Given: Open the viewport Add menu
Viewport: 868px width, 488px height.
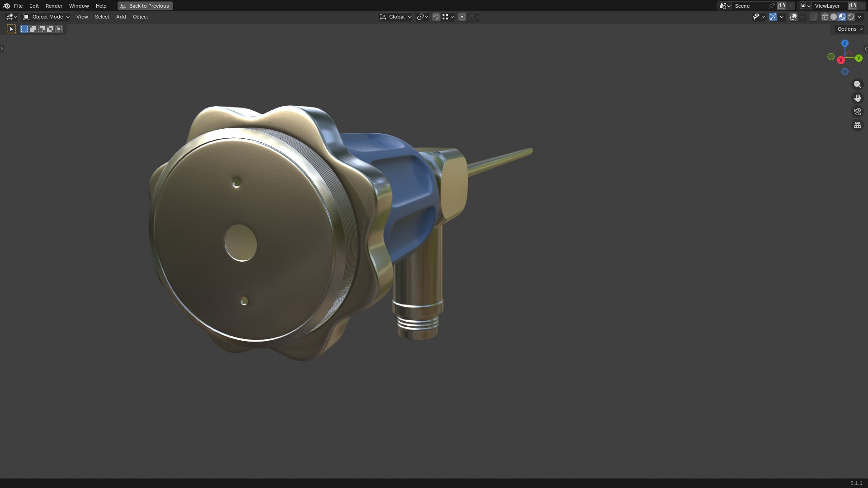Looking at the screenshot, I should coord(121,17).
